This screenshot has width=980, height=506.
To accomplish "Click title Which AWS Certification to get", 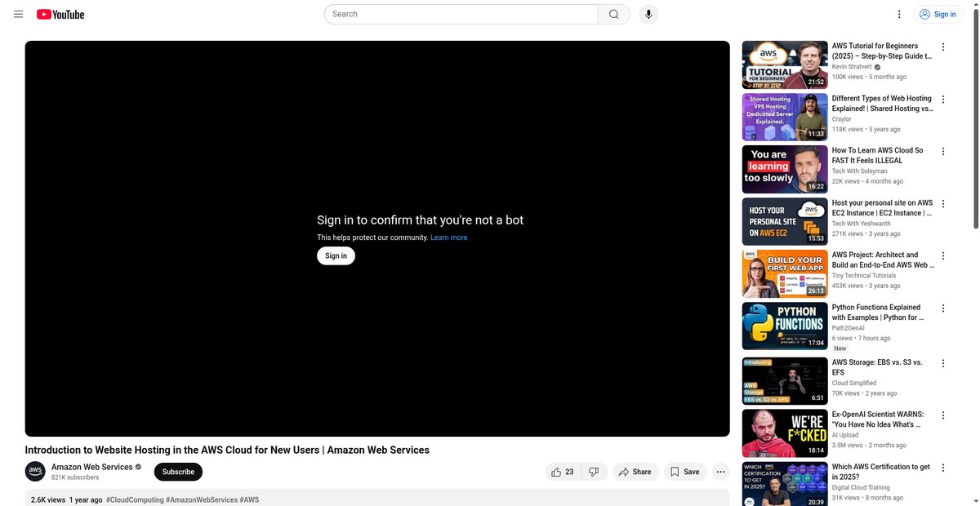I will (x=881, y=472).
